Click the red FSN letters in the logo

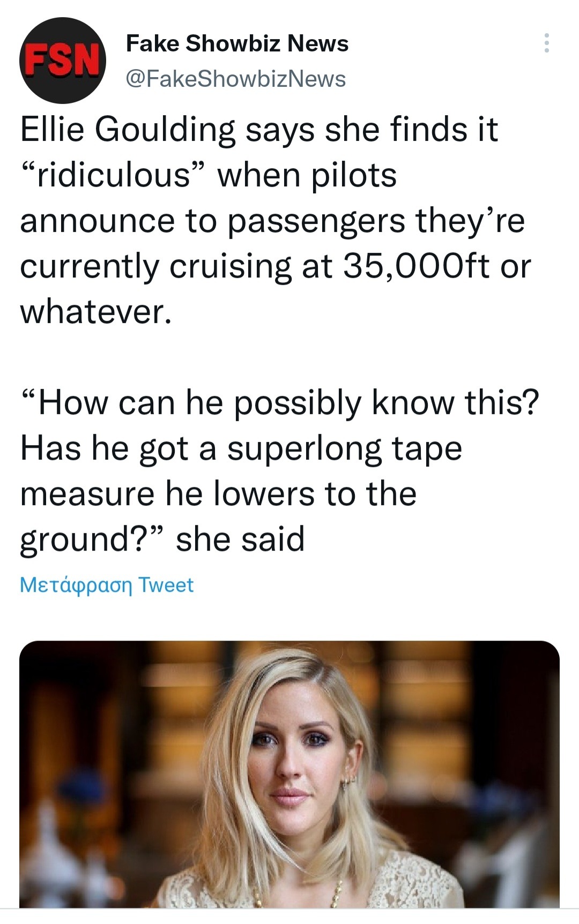[x=62, y=60]
